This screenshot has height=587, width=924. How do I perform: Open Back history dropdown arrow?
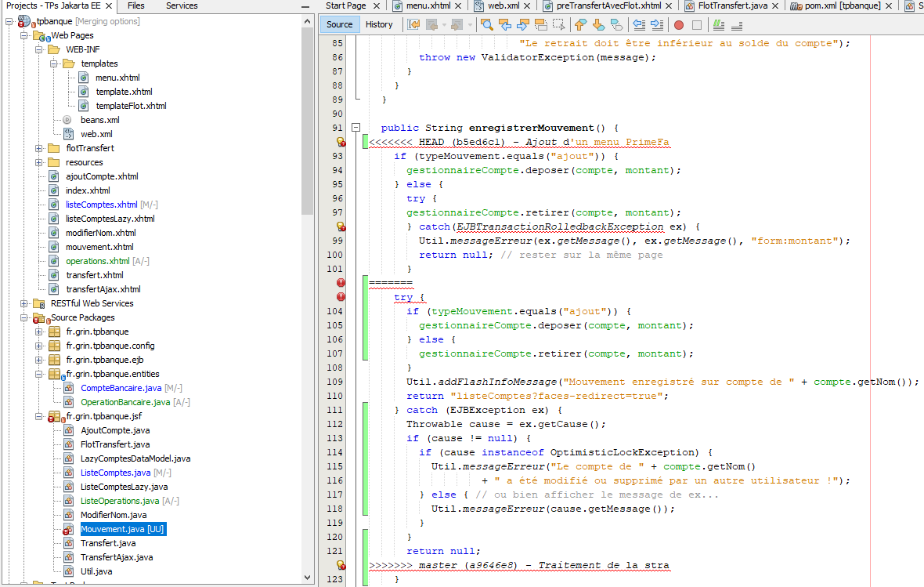[x=444, y=25]
